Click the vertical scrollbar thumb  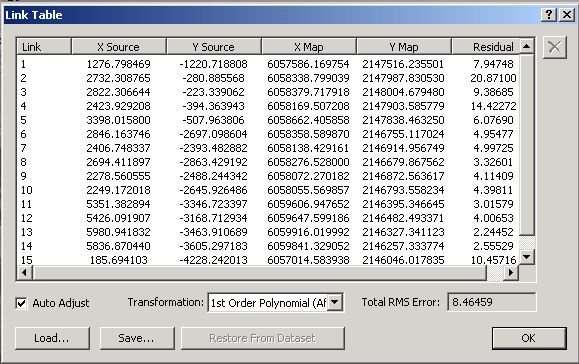point(527,145)
